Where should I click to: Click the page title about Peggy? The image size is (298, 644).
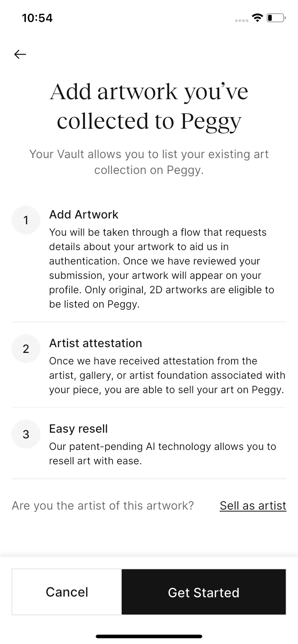[149, 106]
